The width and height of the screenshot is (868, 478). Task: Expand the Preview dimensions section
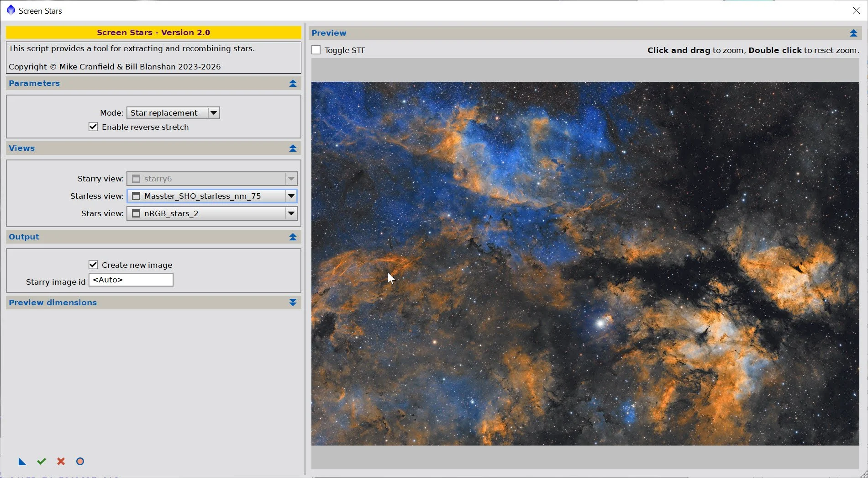(x=293, y=303)
